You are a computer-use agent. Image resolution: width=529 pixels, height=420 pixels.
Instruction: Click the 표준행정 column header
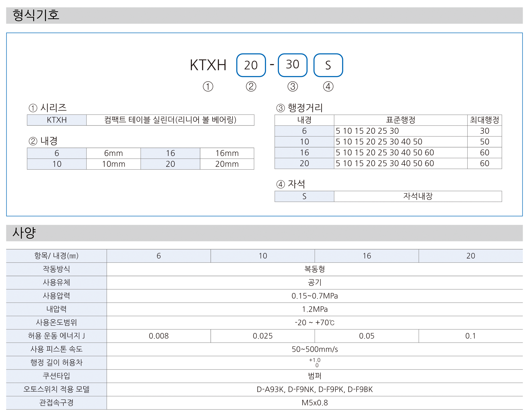click(x=400, y=120)
